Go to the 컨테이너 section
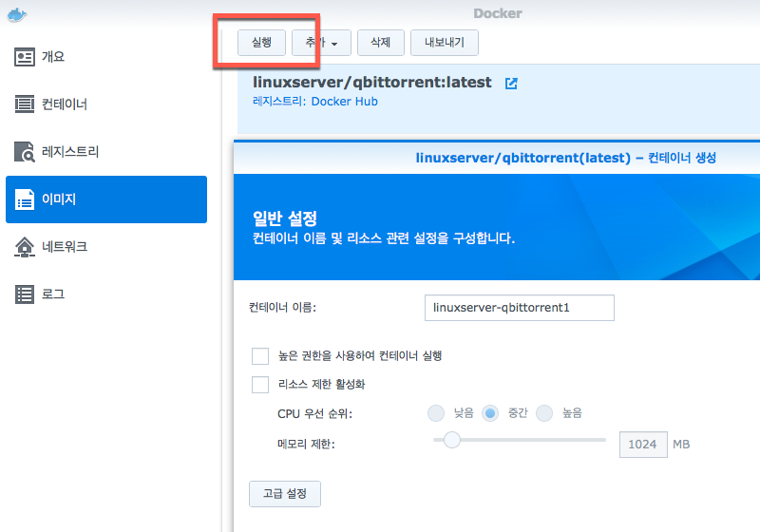 106,104
